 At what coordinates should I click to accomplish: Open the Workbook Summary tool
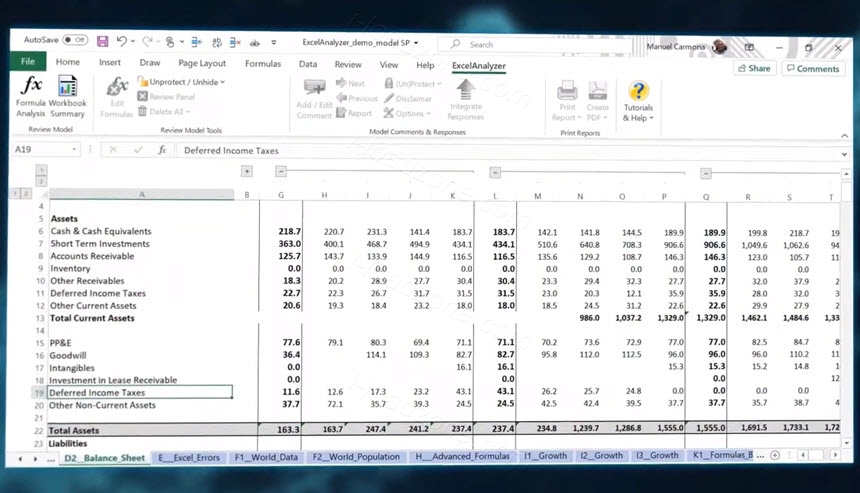click(67, 97)
